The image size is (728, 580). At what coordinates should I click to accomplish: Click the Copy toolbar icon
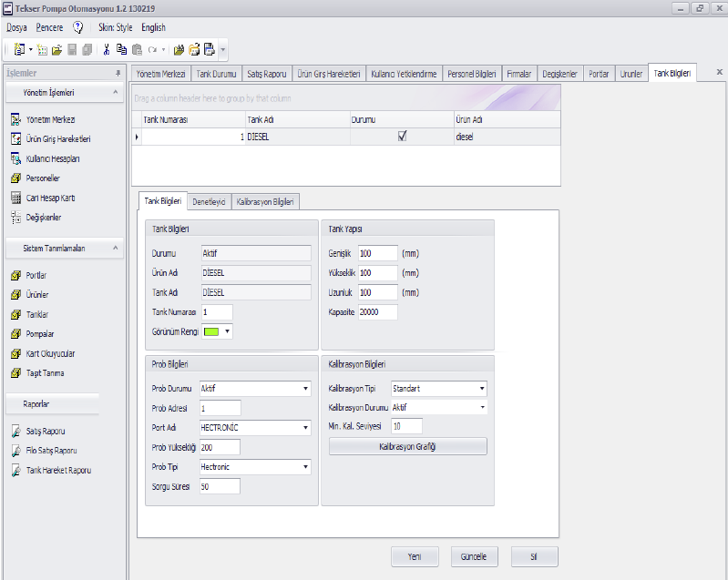coord(122,50)
